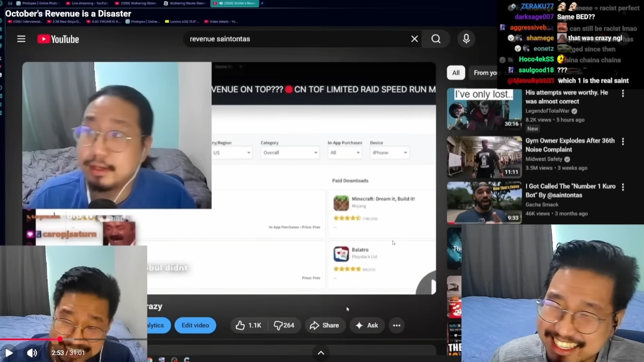Open the Ask AI button
This screenshot has width=644, height=362.
367,325
